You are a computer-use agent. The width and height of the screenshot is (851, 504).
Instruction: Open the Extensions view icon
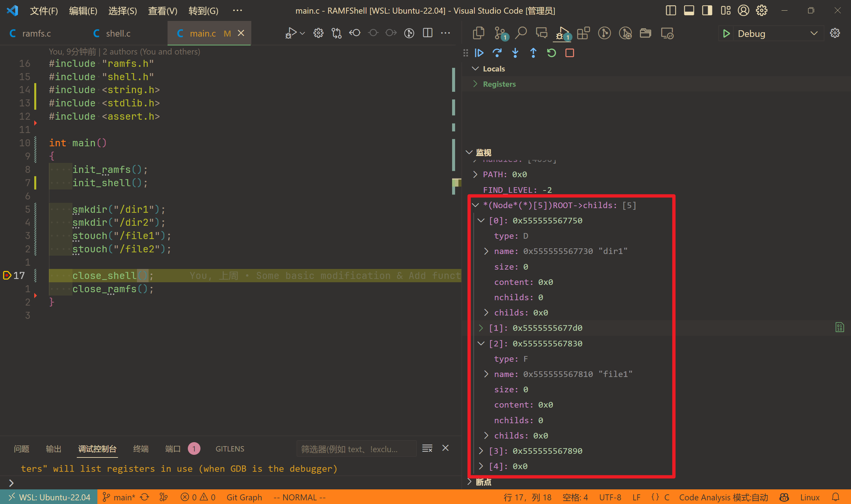583,33
